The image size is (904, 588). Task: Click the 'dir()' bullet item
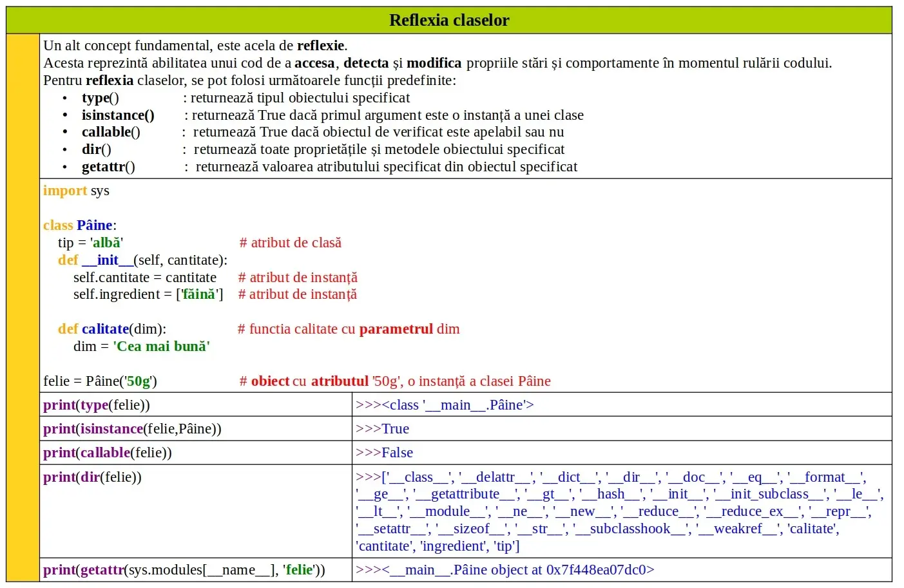(x=97, y=149)
